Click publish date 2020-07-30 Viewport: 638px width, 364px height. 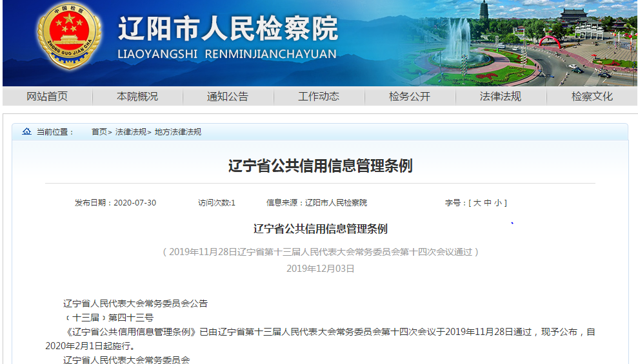click(x=135, y=203)
